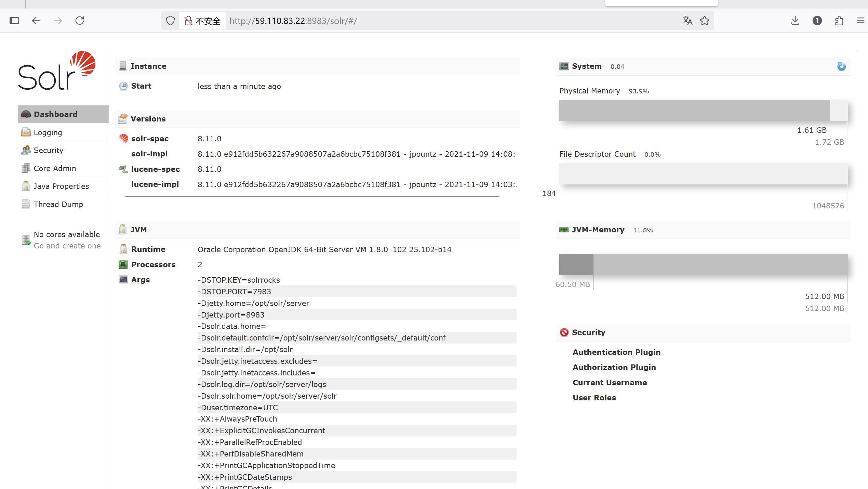Click the Logging inbox icon
868x489 pixels.
[26, 132]
